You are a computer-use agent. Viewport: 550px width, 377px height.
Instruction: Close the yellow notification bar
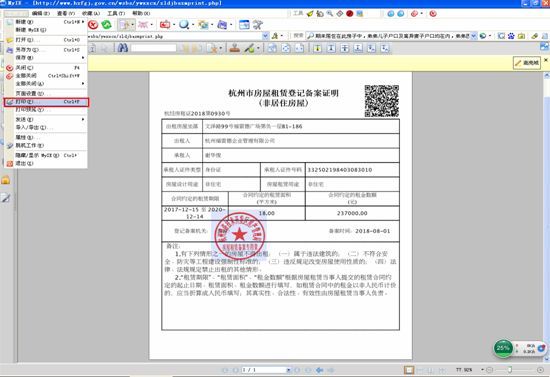[546, 61]
